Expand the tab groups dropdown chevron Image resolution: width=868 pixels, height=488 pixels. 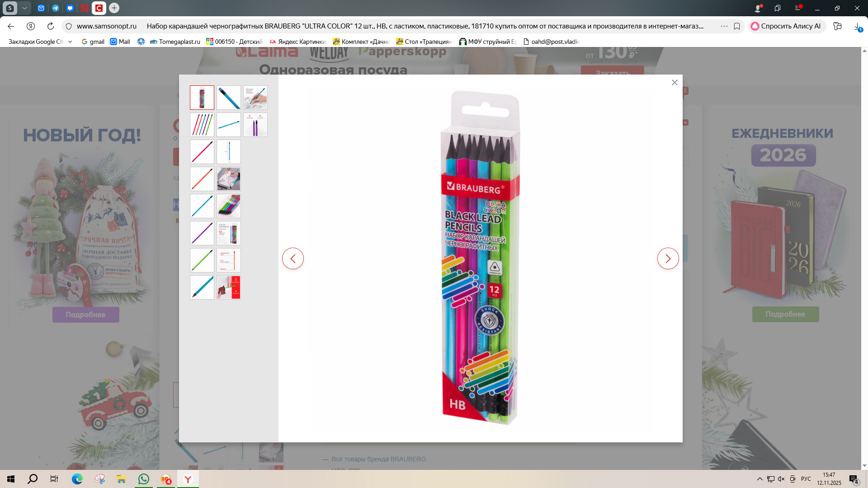tap(24, 8)
